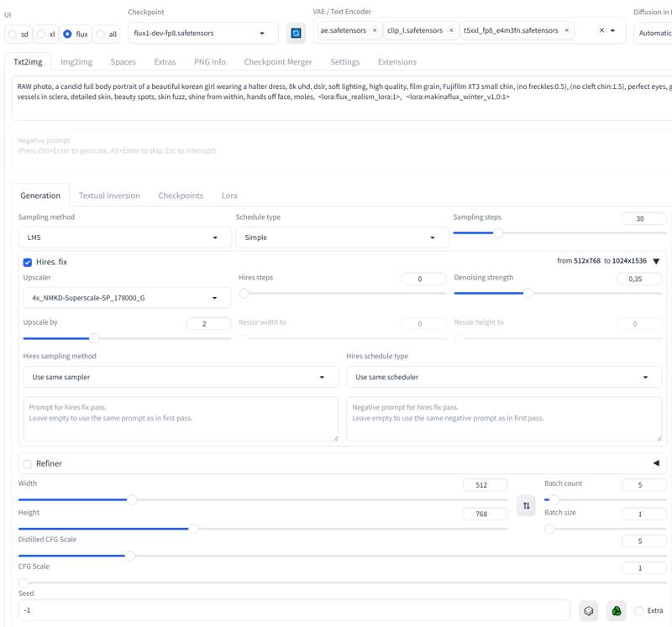672x627 pixels.
Task: Adjust the Sampling steps slider
Action: 559,233
